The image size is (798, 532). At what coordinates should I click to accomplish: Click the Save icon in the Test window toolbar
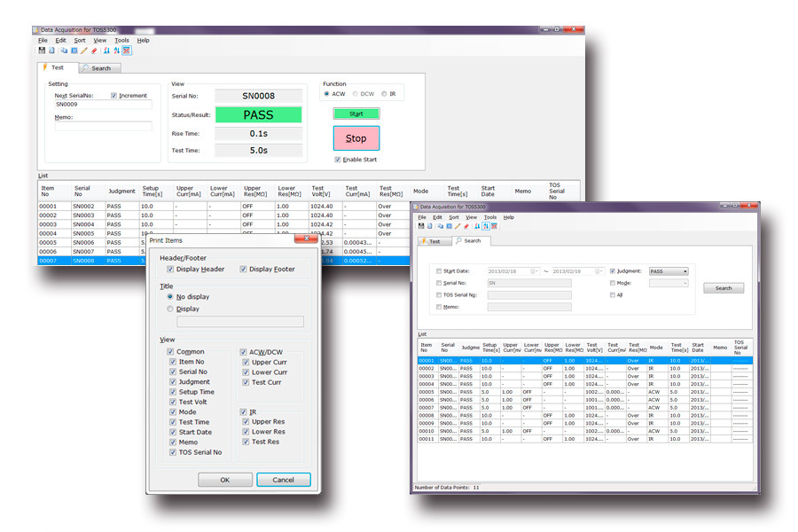42,51
